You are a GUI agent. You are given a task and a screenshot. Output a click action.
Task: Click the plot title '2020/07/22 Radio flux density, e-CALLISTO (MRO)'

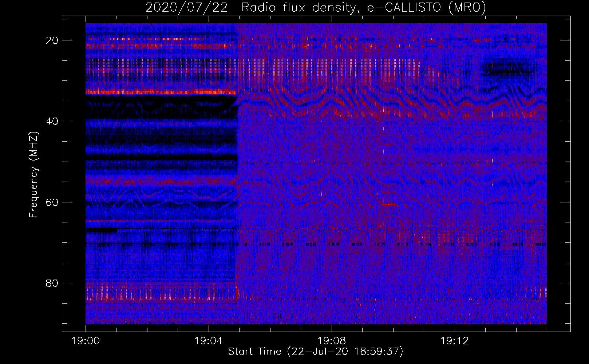316,7
